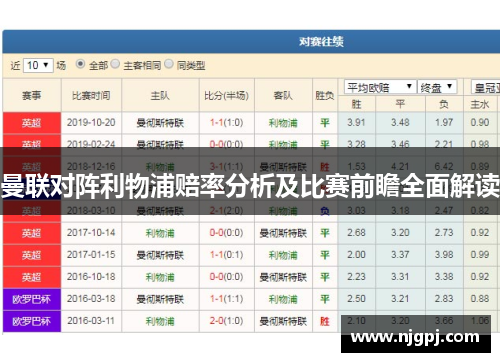Open the 皇冠 company dropdown
This screenshot has height=362, width=500.
tap(486, 87)
